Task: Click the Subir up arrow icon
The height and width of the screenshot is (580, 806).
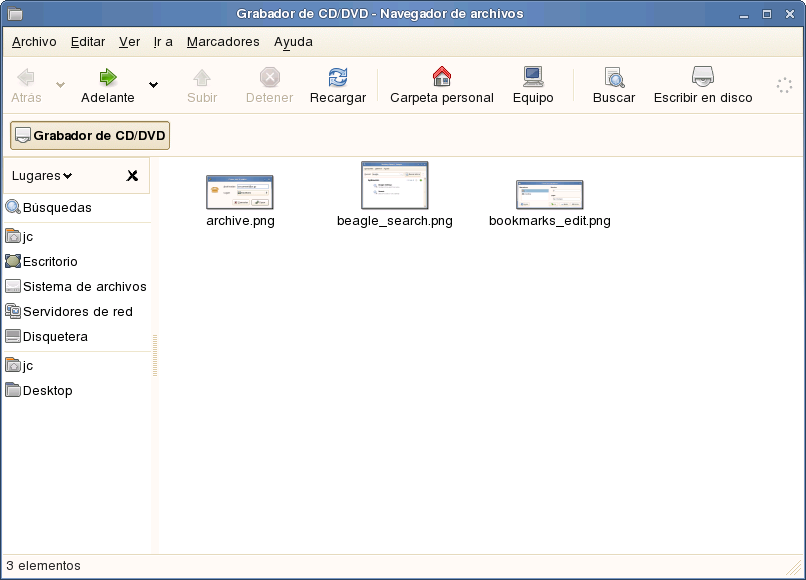Action: [x=202, y=77]
